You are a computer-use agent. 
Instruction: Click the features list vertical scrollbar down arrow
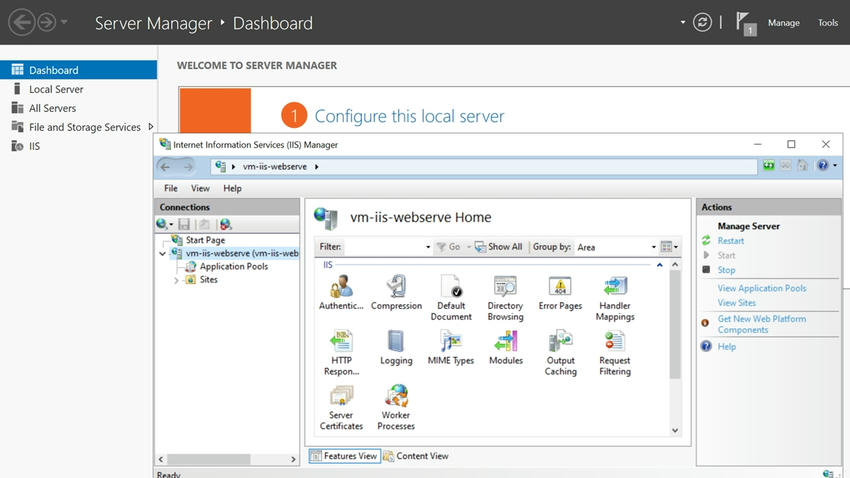(x=675, y=430)
